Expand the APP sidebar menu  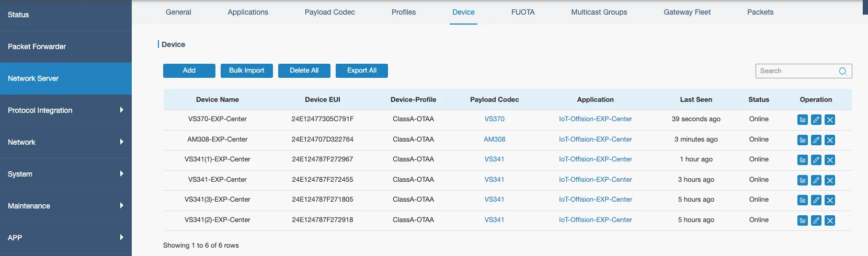click(66, 238)
